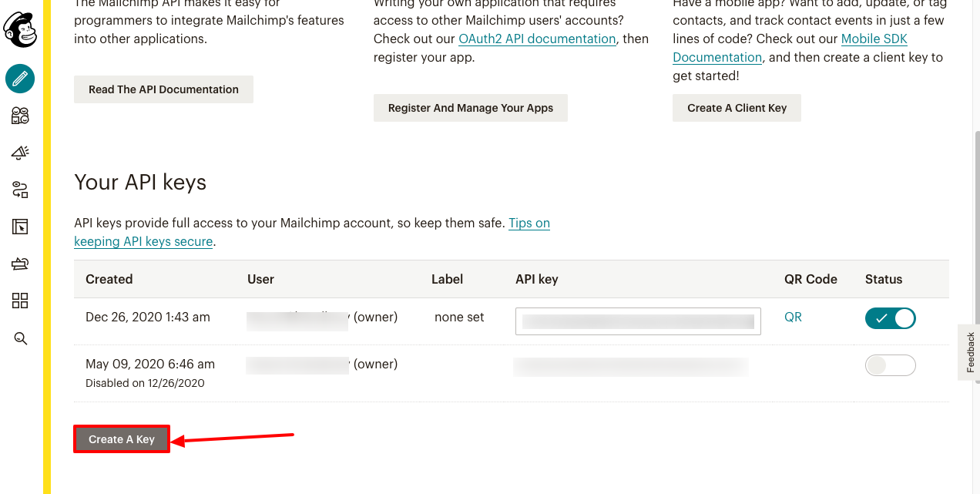Open the OAuth2 API documentation link
The height and width of the screenshot is (494, 980).
click(536, 39)
